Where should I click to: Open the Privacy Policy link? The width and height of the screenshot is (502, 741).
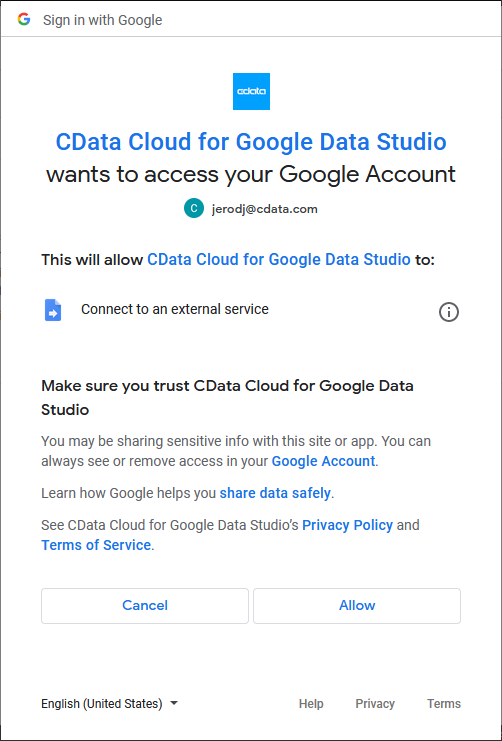(x=347, y=525)
